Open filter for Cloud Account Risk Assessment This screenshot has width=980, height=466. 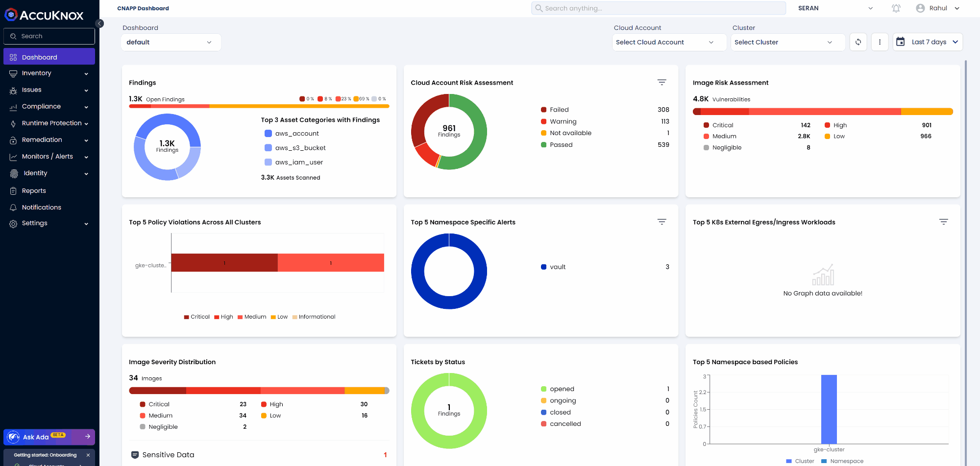[661, 82]
